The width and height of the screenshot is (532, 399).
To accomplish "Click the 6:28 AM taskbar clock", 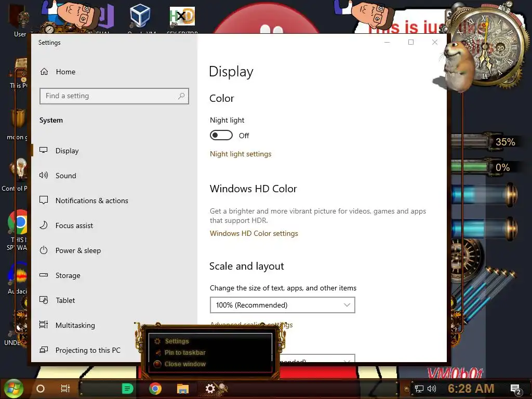I will tap(471, 389).
